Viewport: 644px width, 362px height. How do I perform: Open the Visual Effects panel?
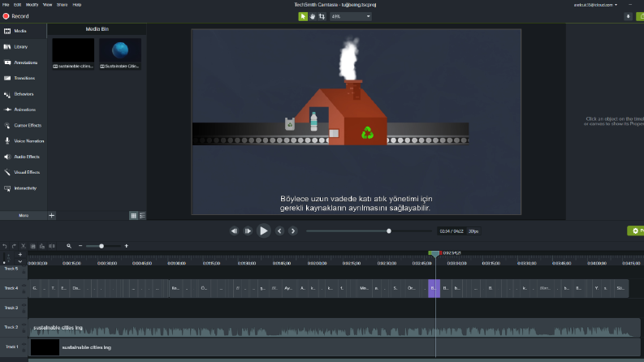(x=27, y=172)
